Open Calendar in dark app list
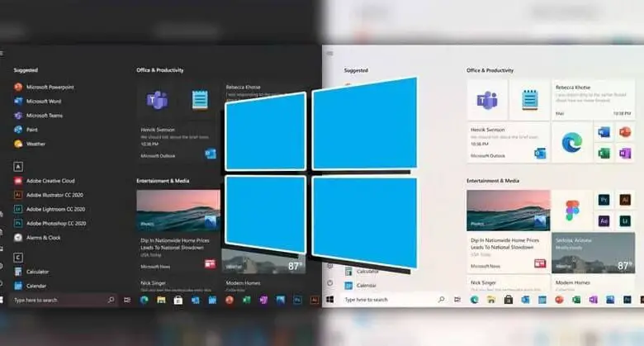644x346 pixels. click(31, 286)
